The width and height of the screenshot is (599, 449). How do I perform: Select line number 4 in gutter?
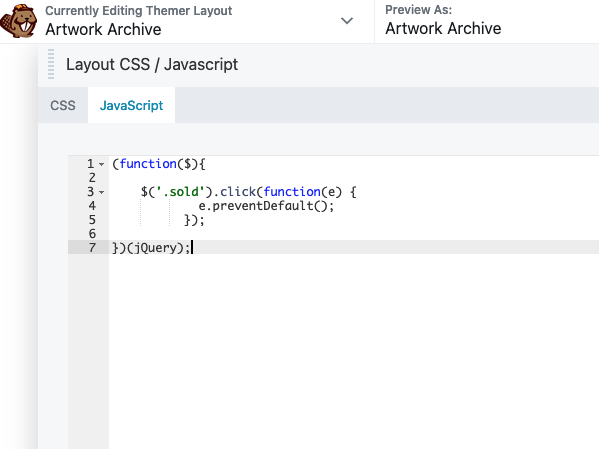[92, 206]
